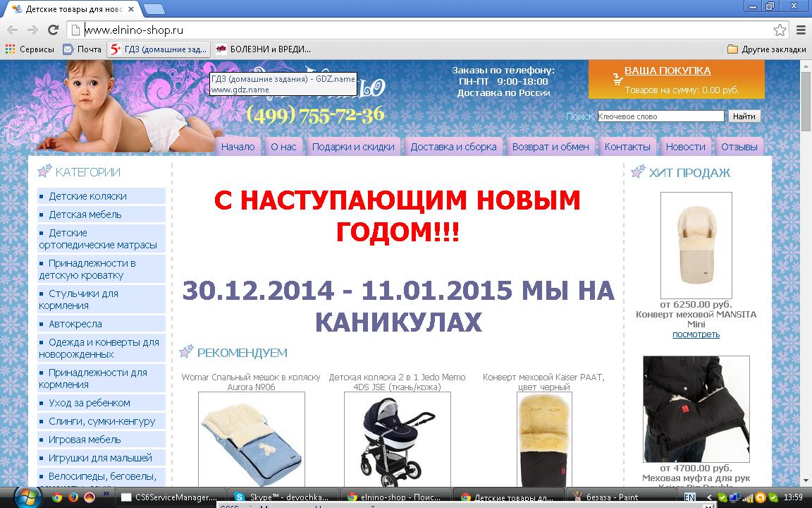Click the scrollbar up arrow
812x508 pixels.
click(806, 66)
